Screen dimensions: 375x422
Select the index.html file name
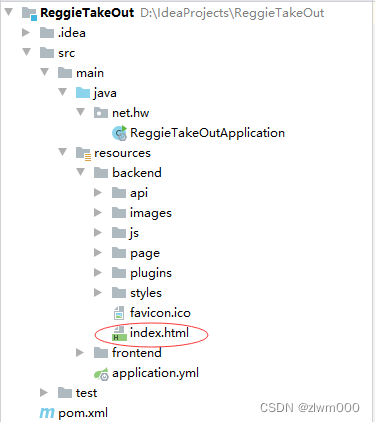pos(159,333)
